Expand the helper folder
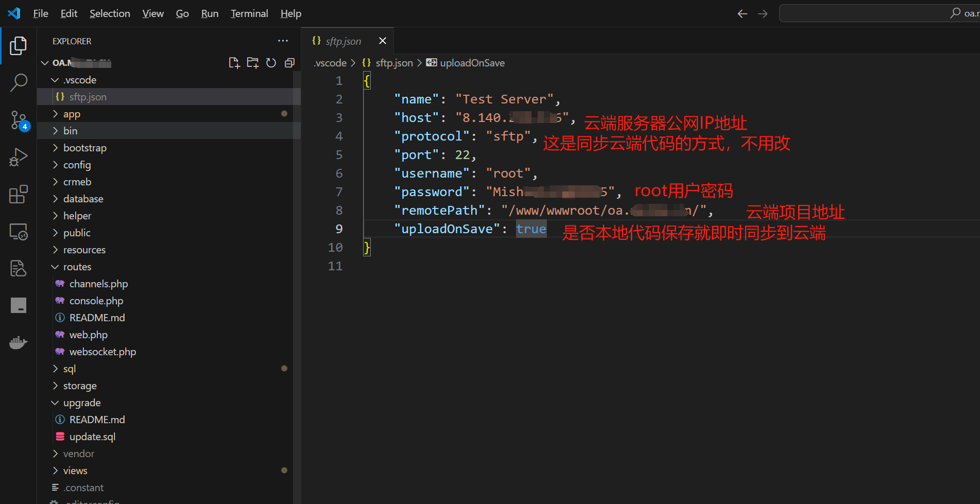 pyautogui.click(x=169, y=216)
